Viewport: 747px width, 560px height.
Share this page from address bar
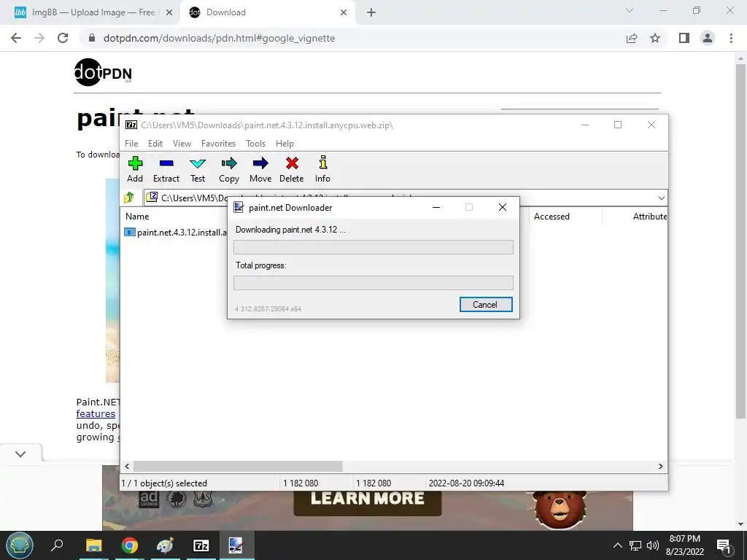point(632,38)
